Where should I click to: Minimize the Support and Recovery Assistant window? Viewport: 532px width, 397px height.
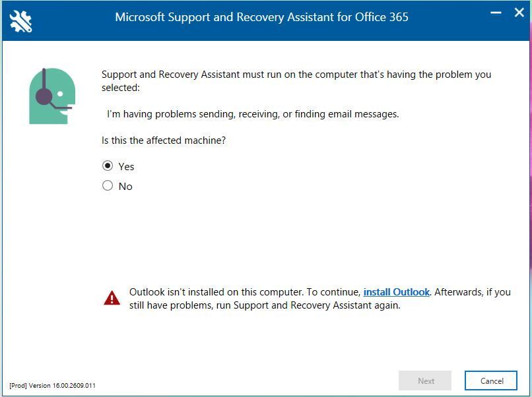(496, 13)
